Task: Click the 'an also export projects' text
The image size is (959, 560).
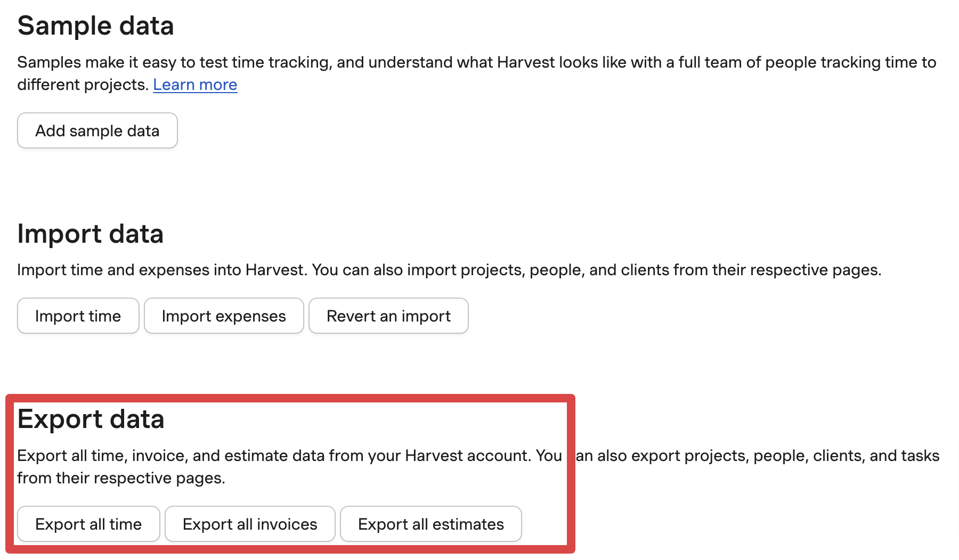Action: point(662,456)
